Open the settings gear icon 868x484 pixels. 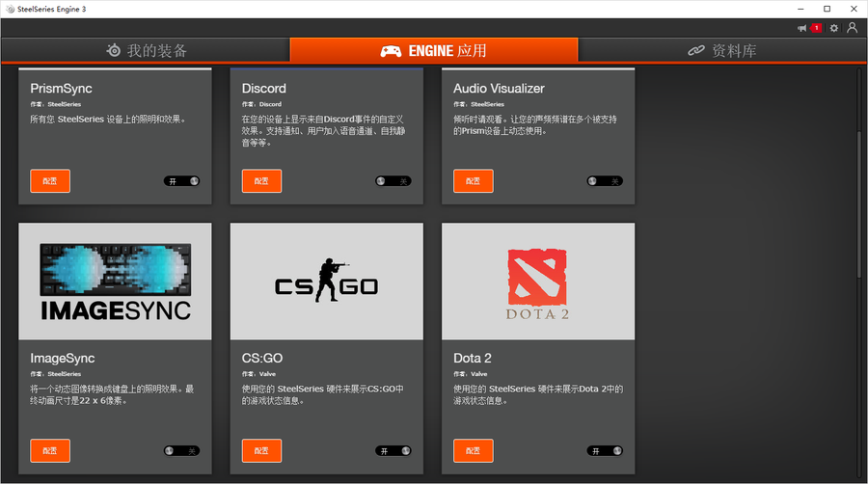(833, 28)
